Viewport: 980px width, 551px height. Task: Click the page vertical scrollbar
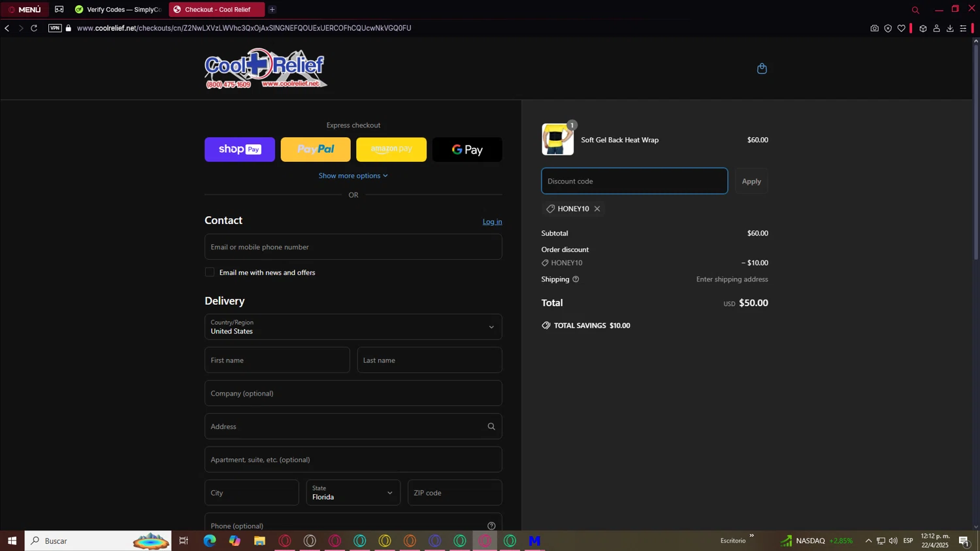click(976, 152)
